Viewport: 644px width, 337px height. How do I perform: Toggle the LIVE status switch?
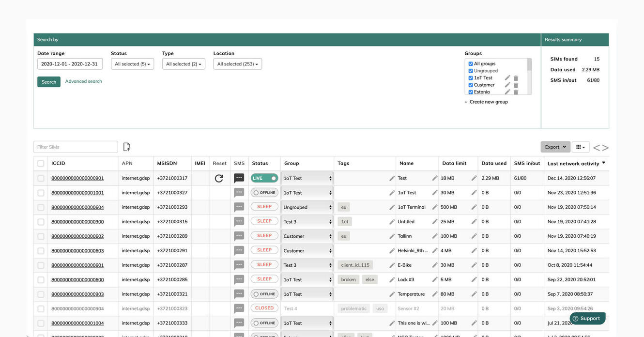(264, 178)
